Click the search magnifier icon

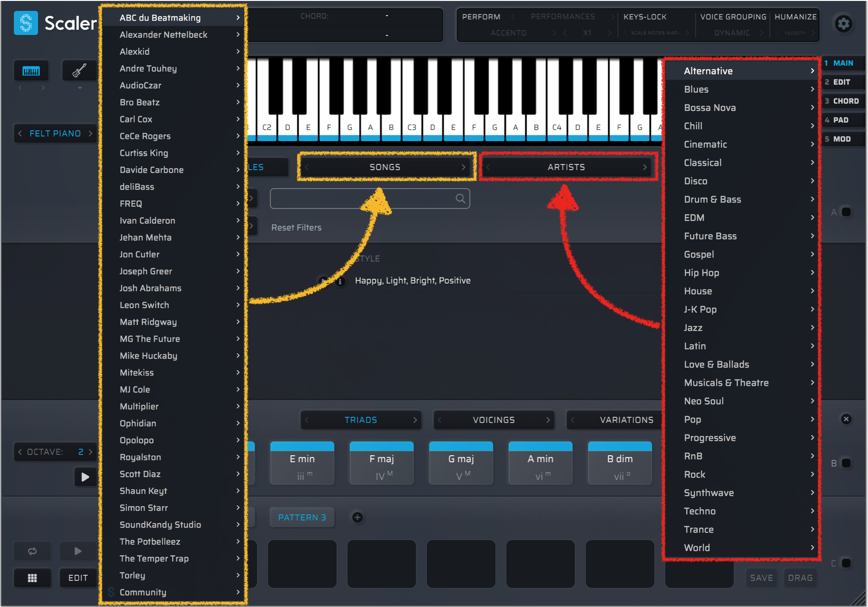[460, 199]
